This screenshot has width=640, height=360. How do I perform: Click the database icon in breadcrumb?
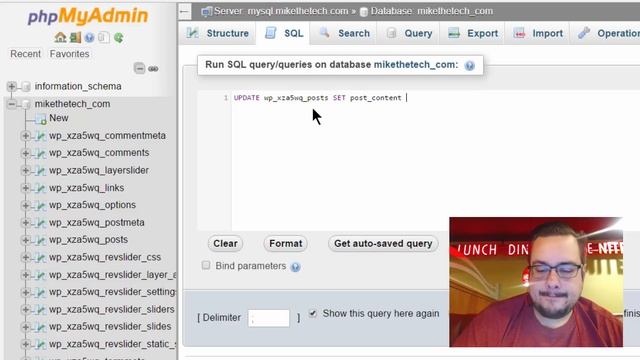coord(363,12)
